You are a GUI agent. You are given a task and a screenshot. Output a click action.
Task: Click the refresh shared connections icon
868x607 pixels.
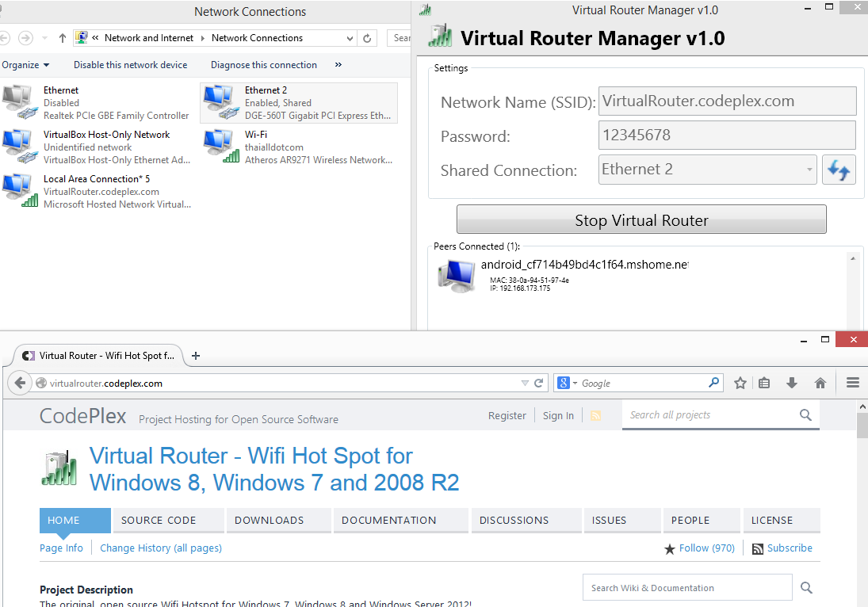point(839,170)
